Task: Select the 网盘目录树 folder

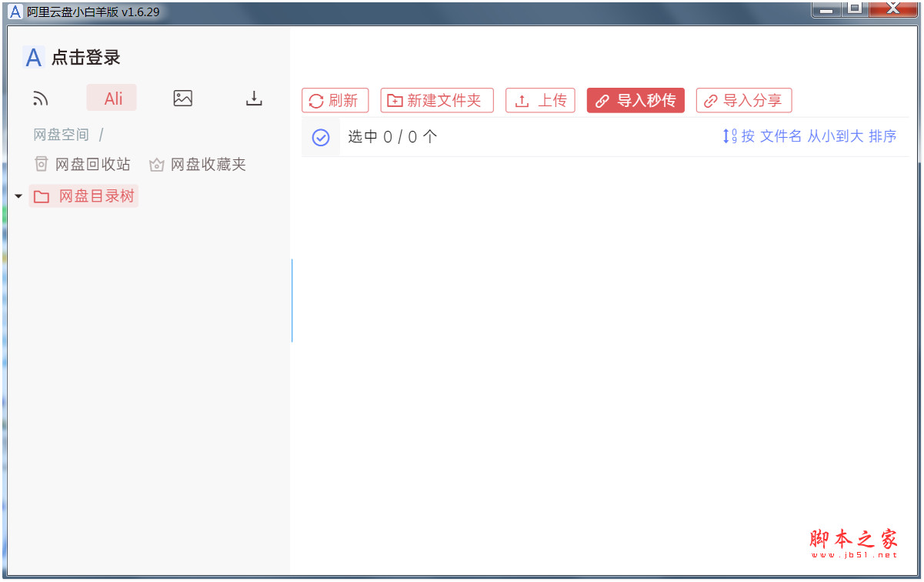Action: 84,196
